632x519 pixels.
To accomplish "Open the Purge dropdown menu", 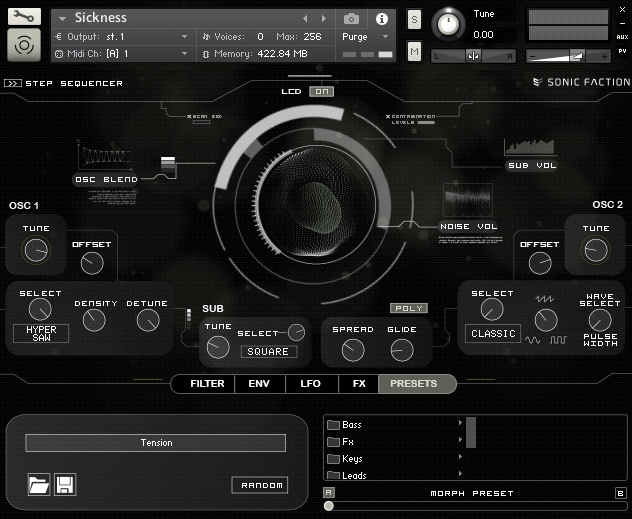I will [x=367, y=36].
